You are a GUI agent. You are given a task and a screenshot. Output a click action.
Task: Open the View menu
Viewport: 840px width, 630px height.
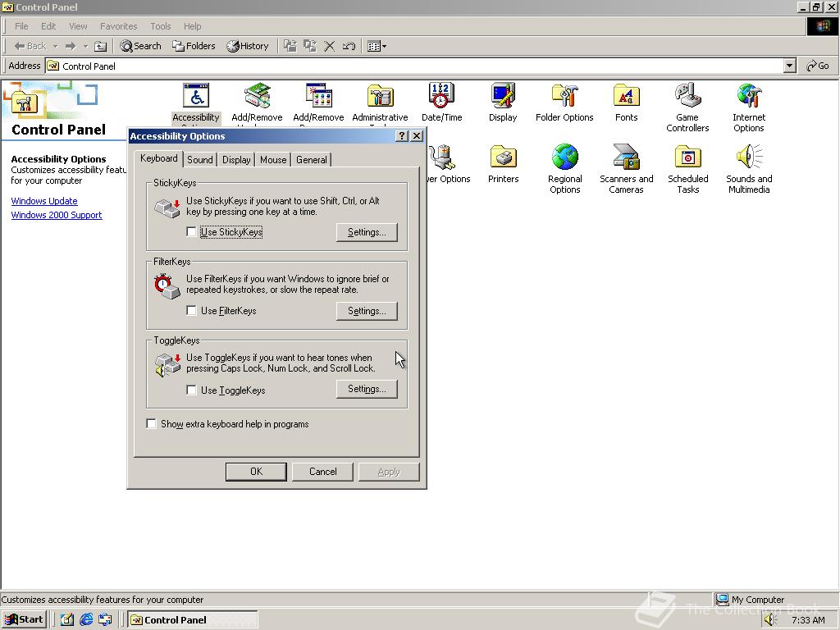point(78,26)
